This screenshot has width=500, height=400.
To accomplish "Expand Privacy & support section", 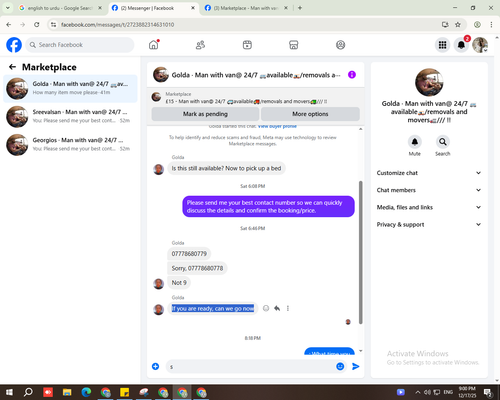I will click(x=429, y=224).
